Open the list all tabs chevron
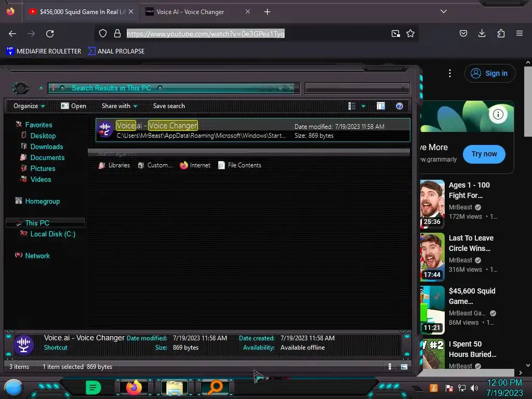 click(x=444, y=11)
